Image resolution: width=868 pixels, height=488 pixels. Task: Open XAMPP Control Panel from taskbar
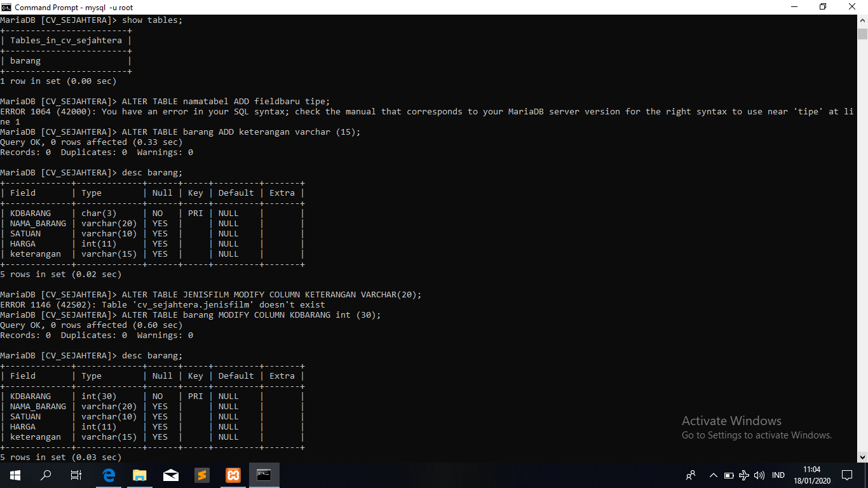(x=233, y=475)
